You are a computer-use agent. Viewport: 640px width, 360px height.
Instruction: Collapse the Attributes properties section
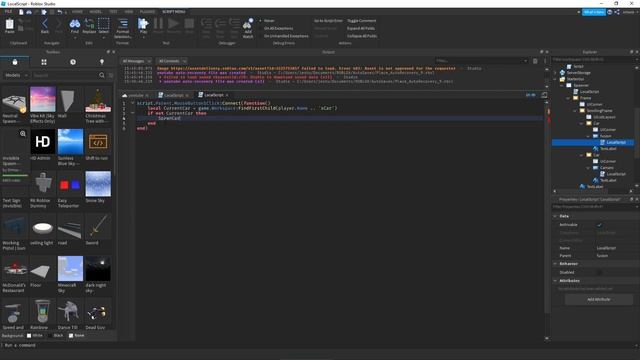(x=555, y=281)
